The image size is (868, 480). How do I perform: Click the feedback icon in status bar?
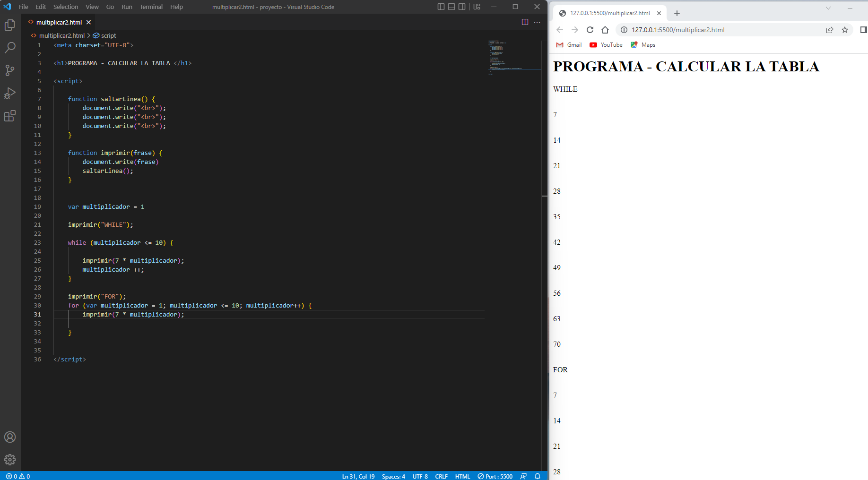pyautogui.click(x=523, y=476)
